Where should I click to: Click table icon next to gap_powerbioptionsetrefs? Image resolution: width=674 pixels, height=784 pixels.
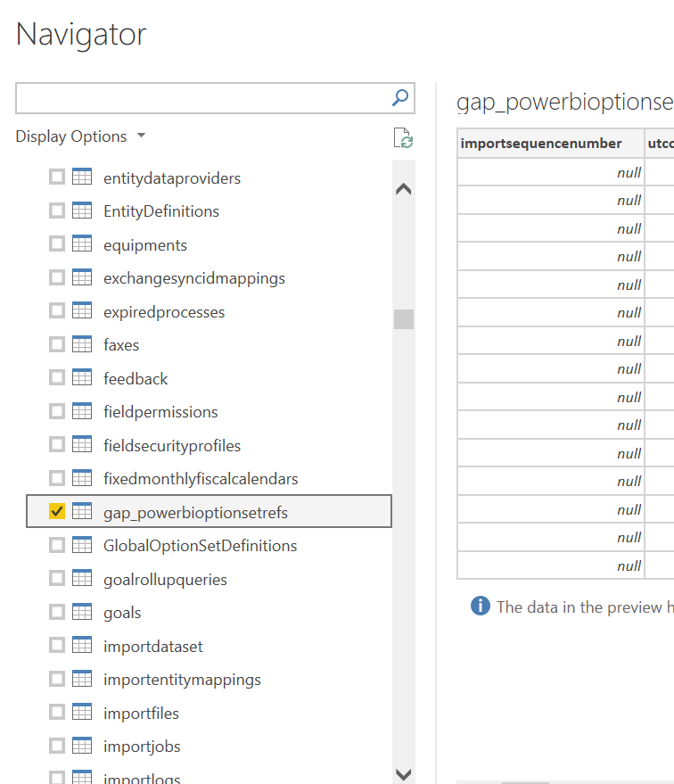pyautogui.click(x=82, y=511)
